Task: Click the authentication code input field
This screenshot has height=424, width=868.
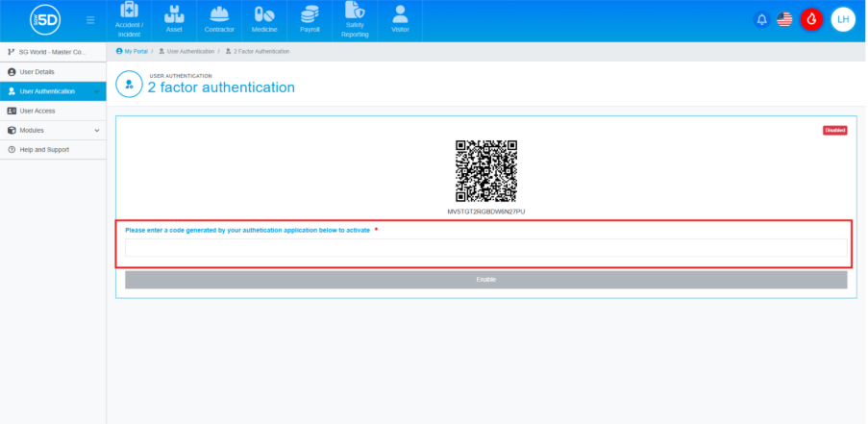Action: (x=485, y=248)
